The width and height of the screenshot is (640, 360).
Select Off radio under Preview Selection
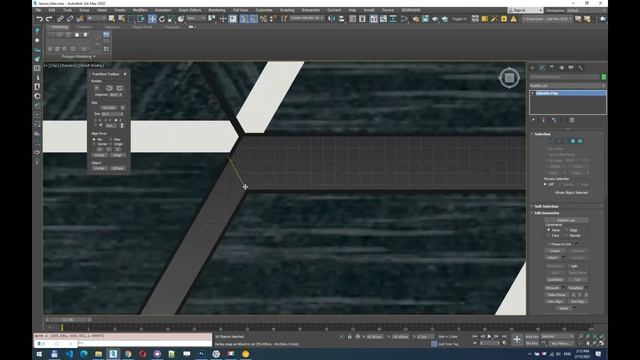545,184
